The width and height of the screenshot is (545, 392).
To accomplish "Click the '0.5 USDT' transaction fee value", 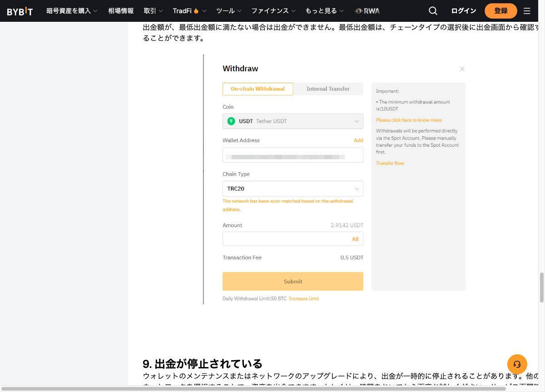I will click(352, 258).
